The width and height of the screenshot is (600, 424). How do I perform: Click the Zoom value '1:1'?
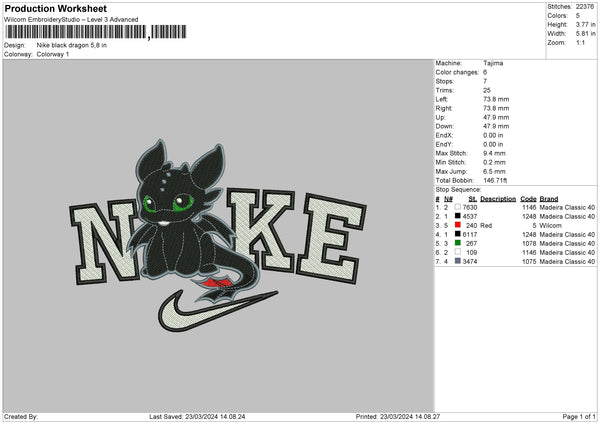[x=580, y=42]
